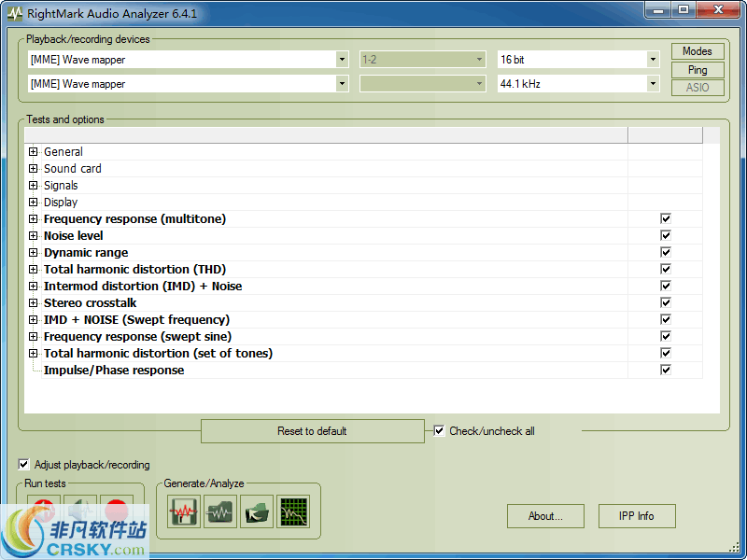
Task: Expand the Sound card node
Action: point(33,168)
